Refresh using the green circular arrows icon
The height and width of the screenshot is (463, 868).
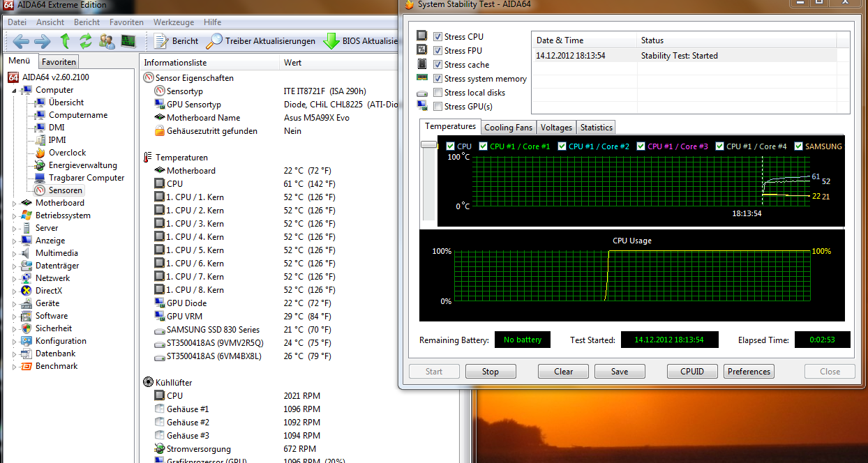pos(86,41)
